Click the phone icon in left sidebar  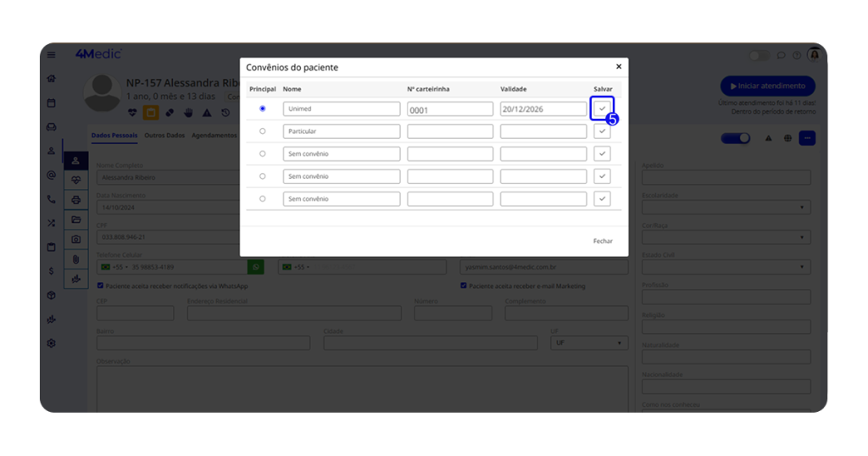pyautogui.click(x=52, y=199)
